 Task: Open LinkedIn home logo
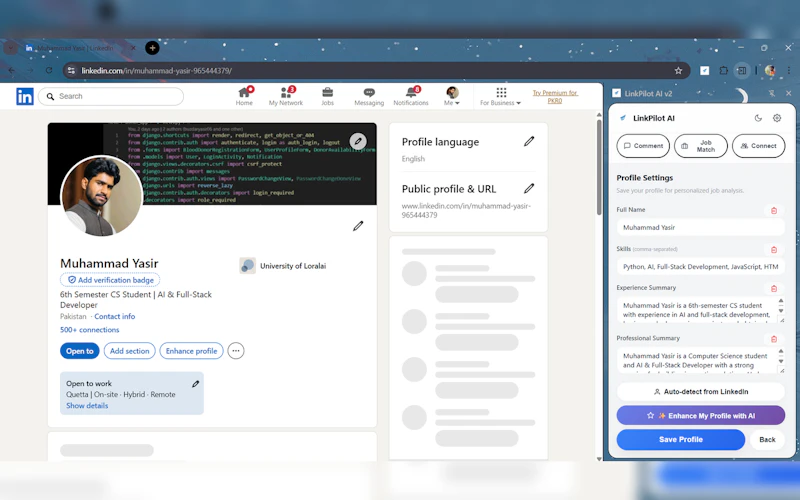coord(24,96)
